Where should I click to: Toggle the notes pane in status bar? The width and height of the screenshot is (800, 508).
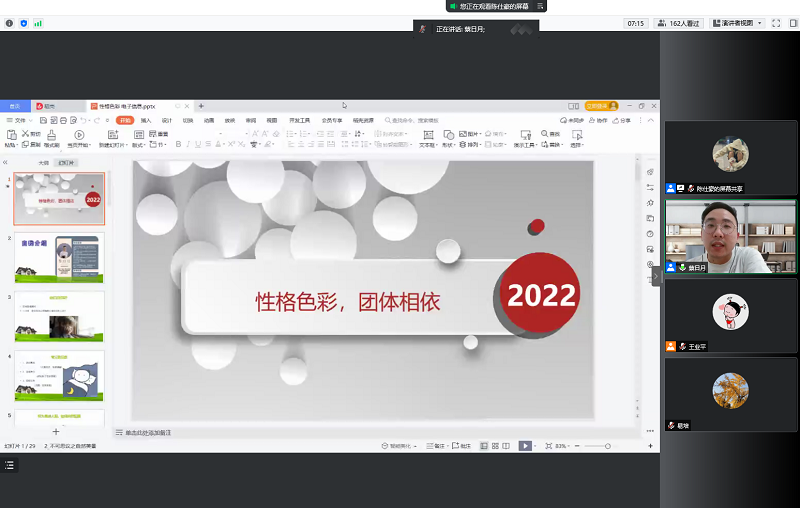pos(435,446)
